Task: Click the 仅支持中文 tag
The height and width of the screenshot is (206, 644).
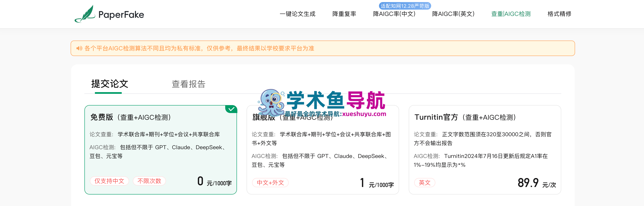Action: [109, 181]
